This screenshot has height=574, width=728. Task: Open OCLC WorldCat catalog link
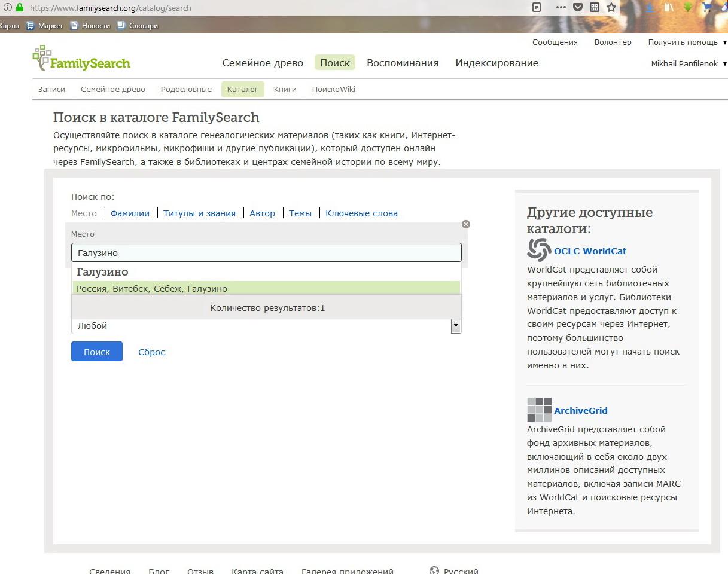[x=590, y=251]
